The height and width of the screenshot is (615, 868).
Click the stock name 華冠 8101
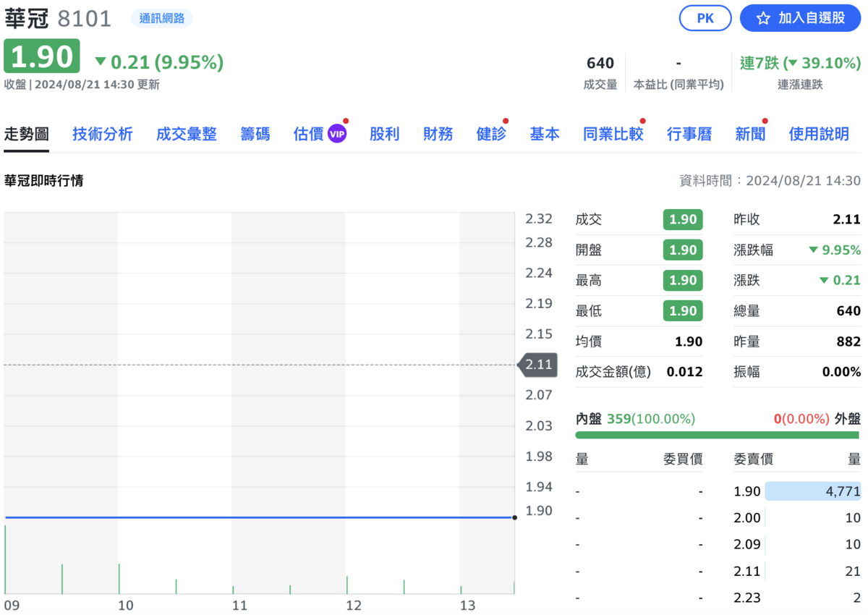(x=58, y=18)
